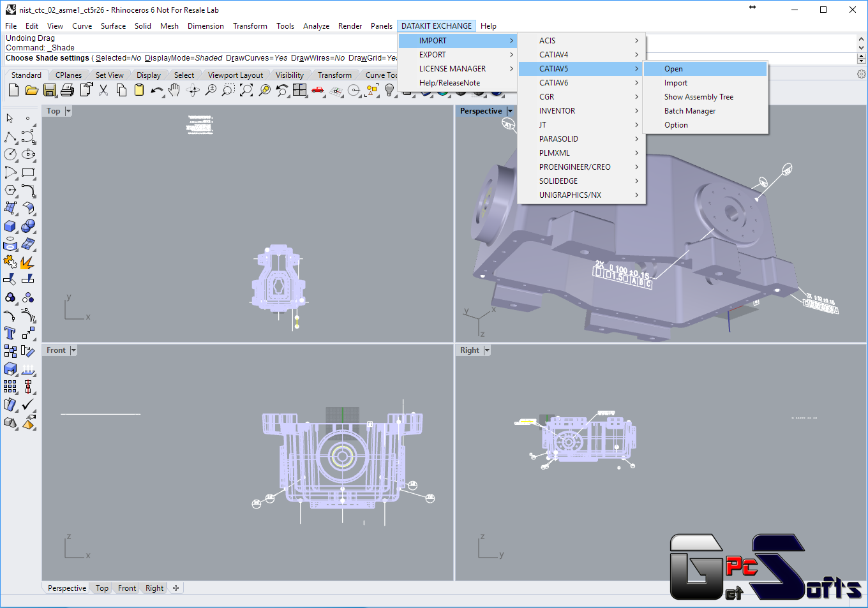Click the lightbulb icon in toolbar
868x608 pixels.
389,91
